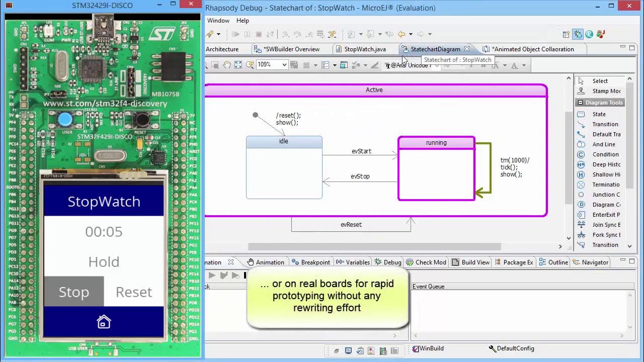Open the Help menu

(x=243, y=21)
